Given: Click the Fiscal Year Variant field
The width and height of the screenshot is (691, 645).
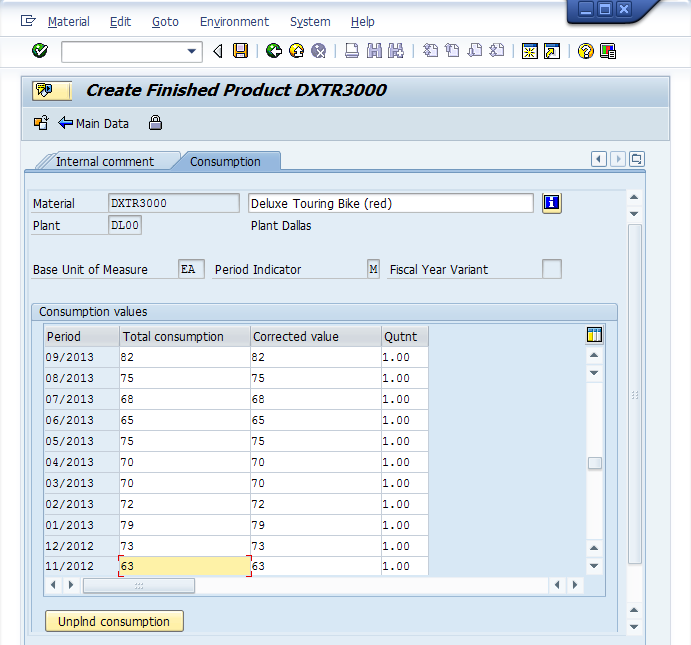Looking at the screenshot, I should point(552,269).
